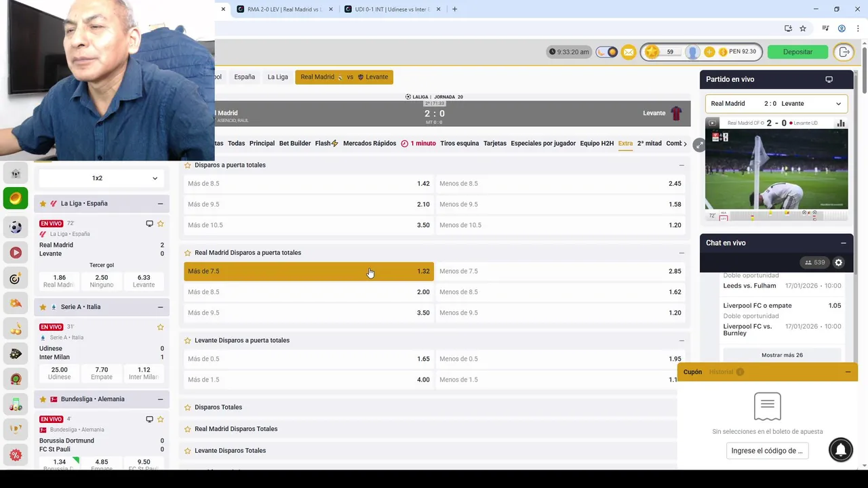Switch to the Udinese vs Inter browser tab
868x488 pixels.
391,9
